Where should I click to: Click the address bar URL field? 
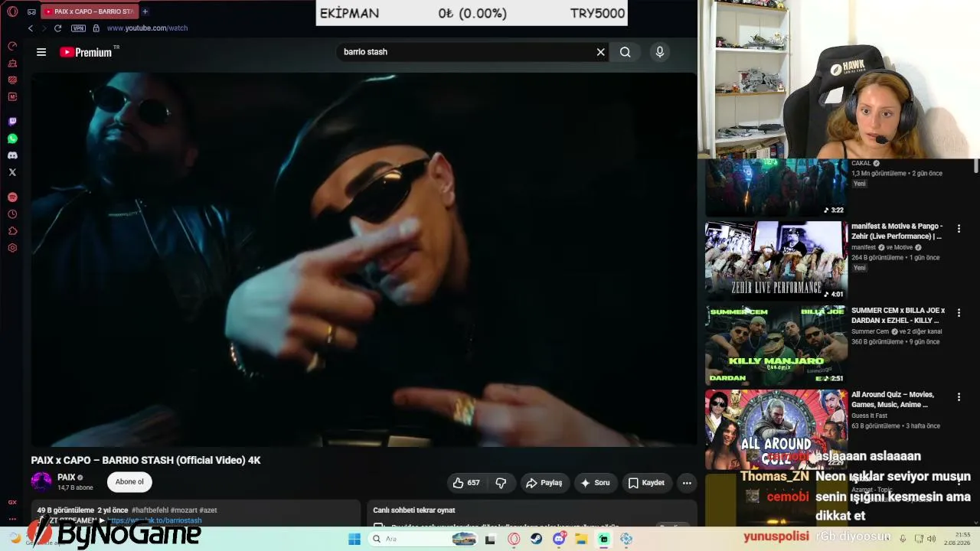tap(147, 28)
